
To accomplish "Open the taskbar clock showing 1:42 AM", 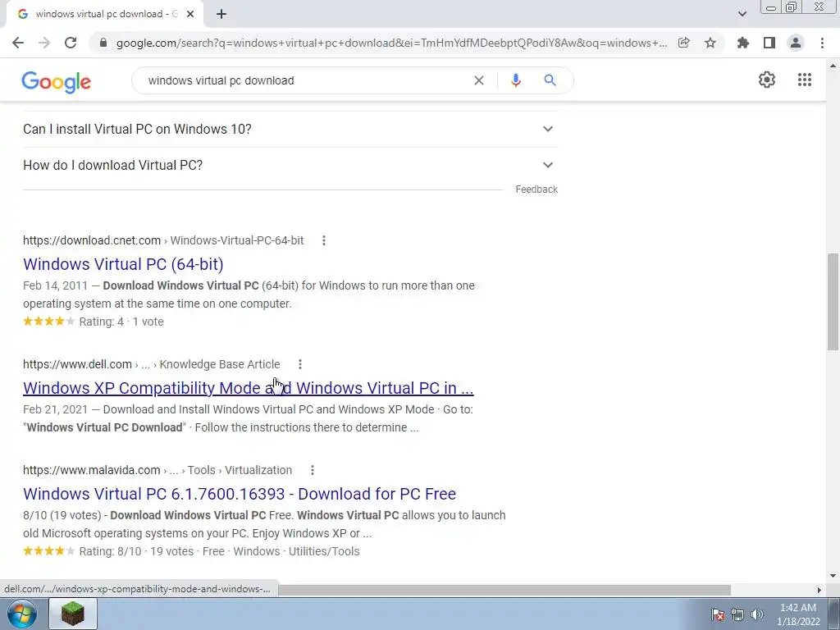I will tap(798, 614).
